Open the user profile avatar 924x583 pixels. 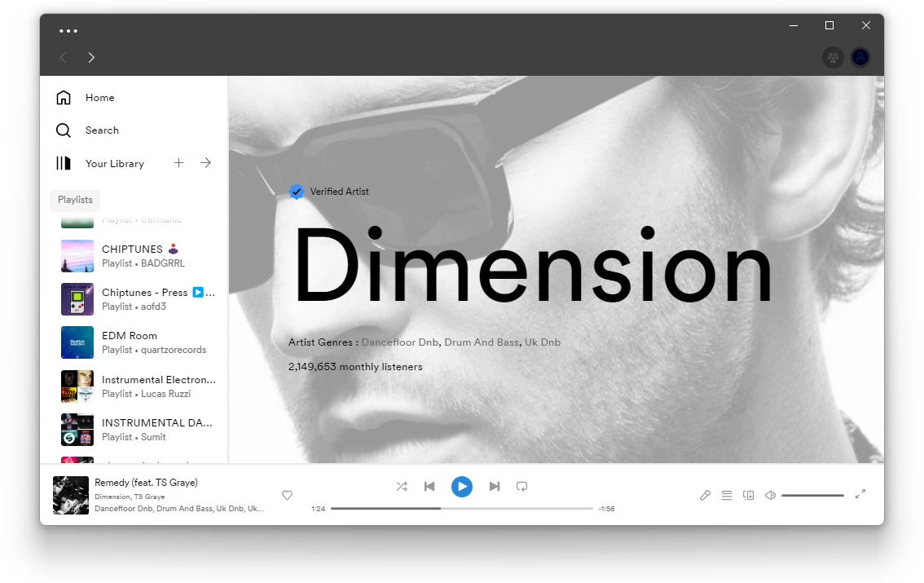860,58
